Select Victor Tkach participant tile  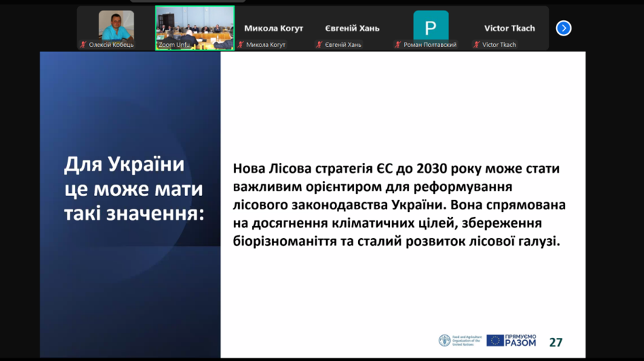[x=509, y=28]
